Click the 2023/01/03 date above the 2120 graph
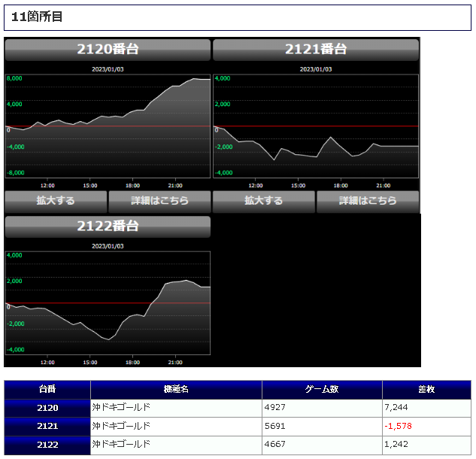This screenshot has height=459, width=476. coord(108,69)
